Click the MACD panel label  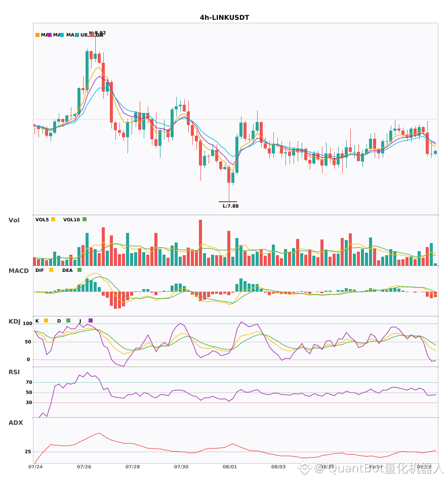[18, 271]
